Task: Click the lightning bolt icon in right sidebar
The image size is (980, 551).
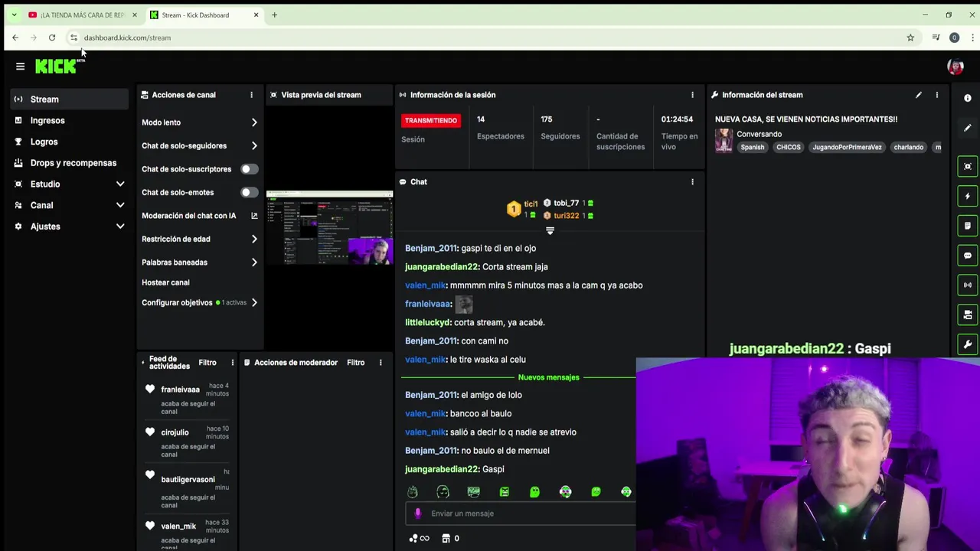Action: 968,196
